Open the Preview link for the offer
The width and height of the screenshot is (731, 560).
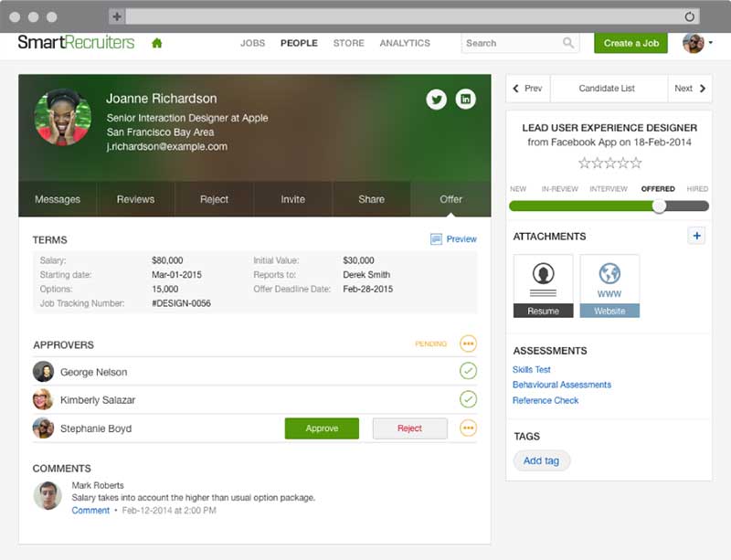(461, 239)
